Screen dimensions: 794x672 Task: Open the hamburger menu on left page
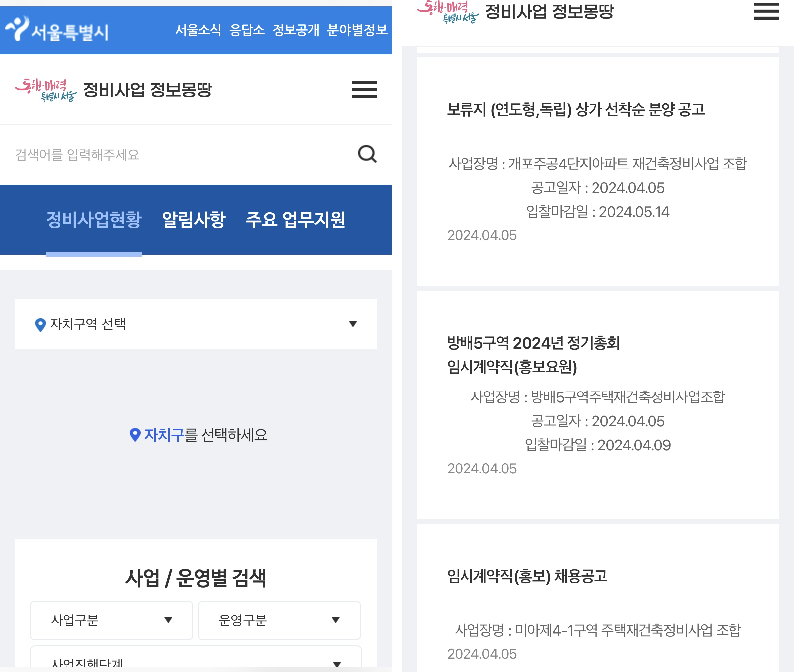pos(364,89)
